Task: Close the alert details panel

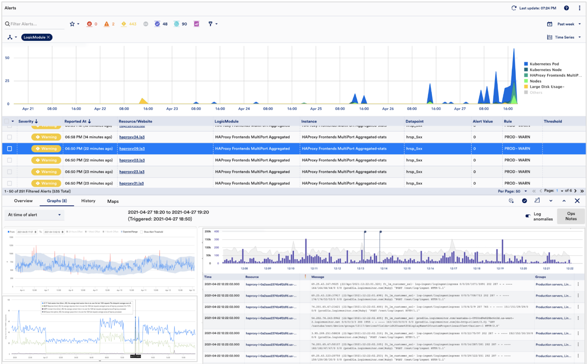Action: click(577, 201)
